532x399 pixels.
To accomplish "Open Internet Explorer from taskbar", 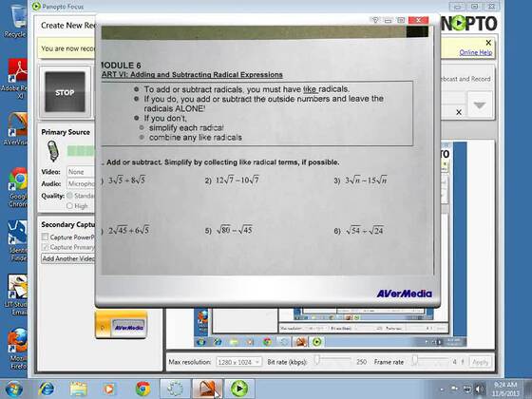I will pyautogui.click(x=47, y=389).
